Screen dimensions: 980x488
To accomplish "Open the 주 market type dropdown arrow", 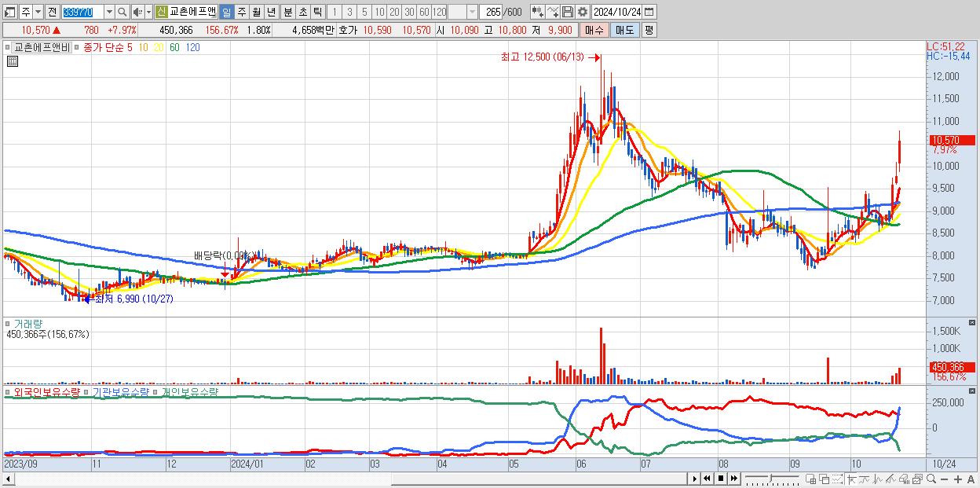I will click(38, 12).
